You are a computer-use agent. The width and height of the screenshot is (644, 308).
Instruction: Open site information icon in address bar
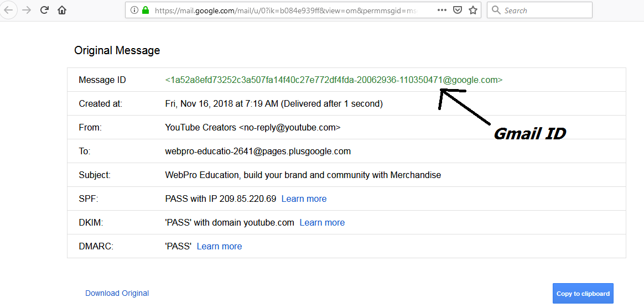(x=134, y=11)
